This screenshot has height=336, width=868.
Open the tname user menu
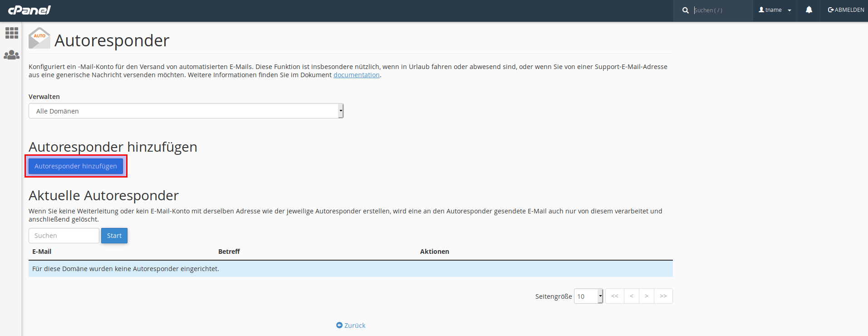point(775,10)
